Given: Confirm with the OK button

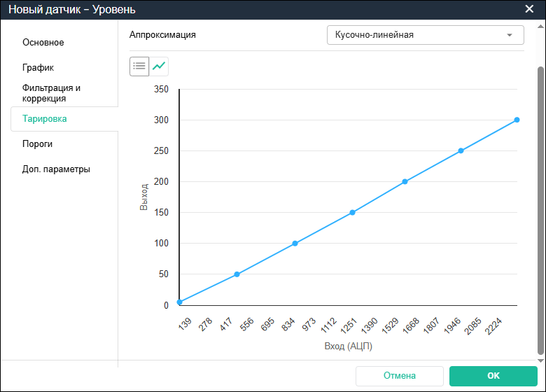Looking at the screenshot, I should [493, 376].
